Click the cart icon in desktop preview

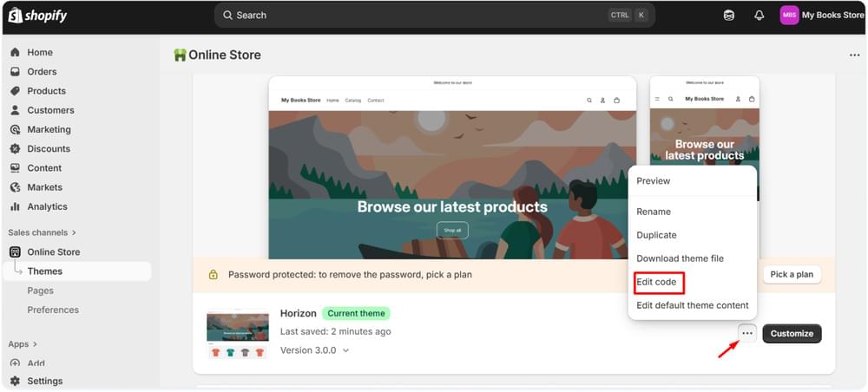(x=616, y=101)
